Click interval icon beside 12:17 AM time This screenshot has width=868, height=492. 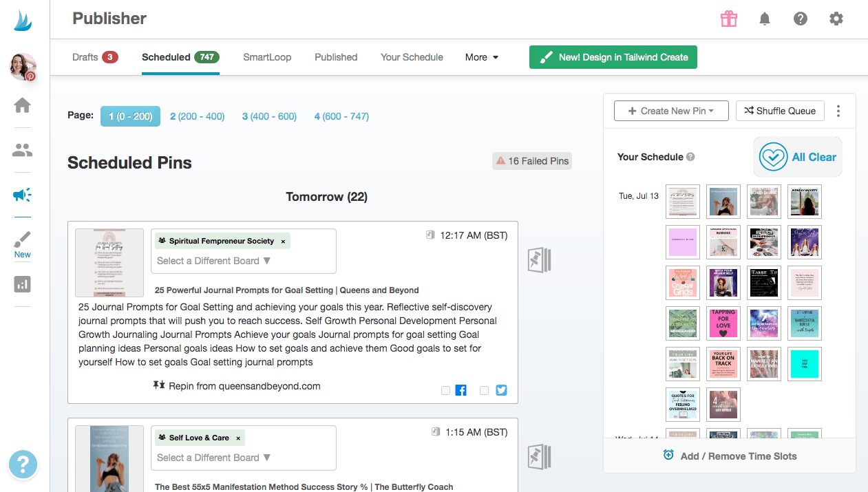point(431,235)
